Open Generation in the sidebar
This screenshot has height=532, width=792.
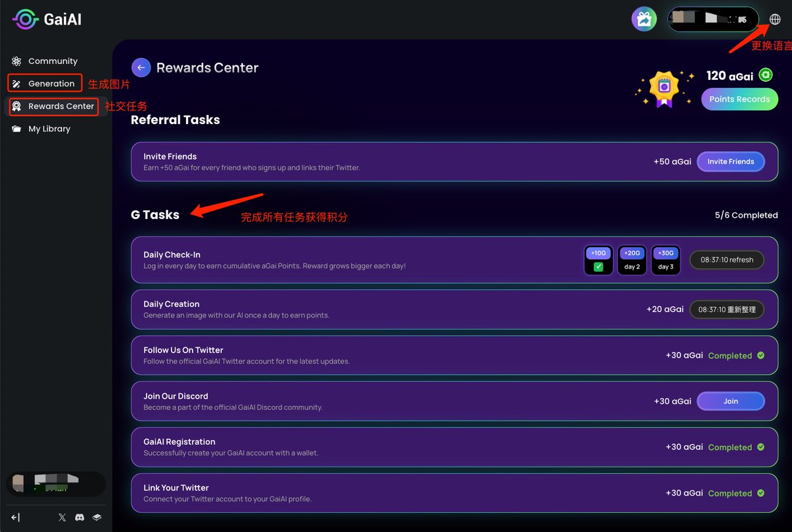tap(51, 84)
